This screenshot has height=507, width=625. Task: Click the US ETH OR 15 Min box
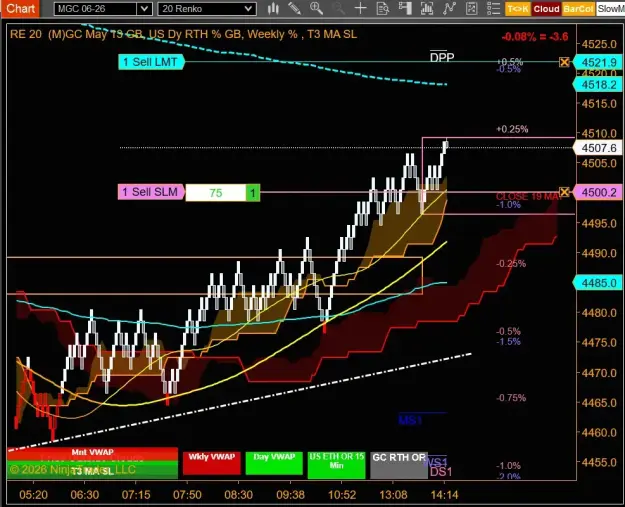point(337,465)
